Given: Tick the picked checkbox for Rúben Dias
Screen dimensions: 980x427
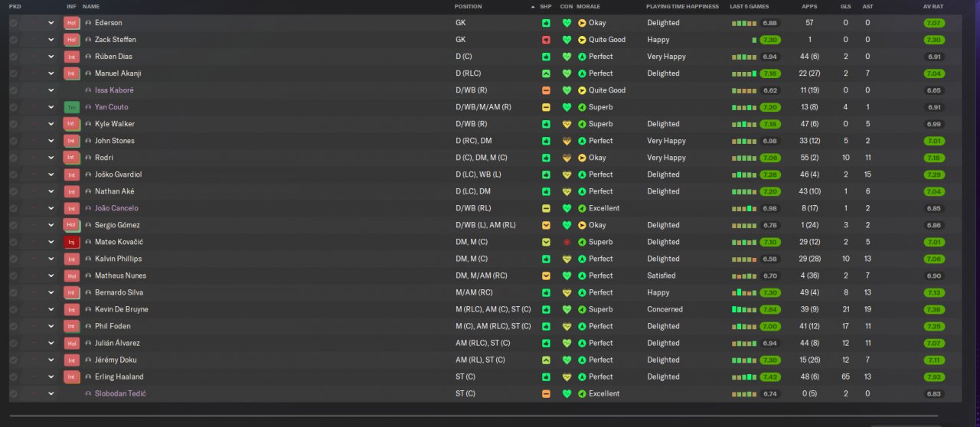Looking at the screenshot, I should [x=13, y=57].
